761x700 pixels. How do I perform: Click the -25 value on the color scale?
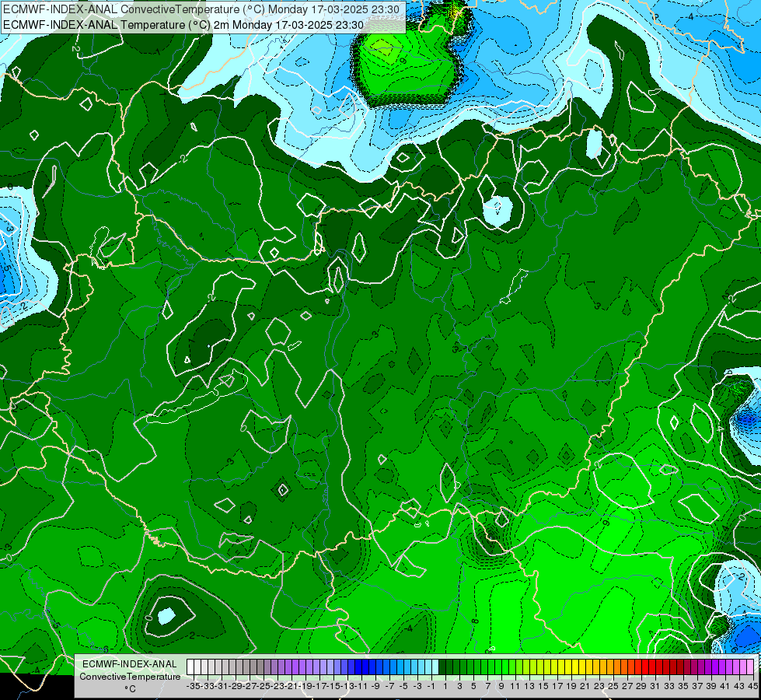[264, 686]
